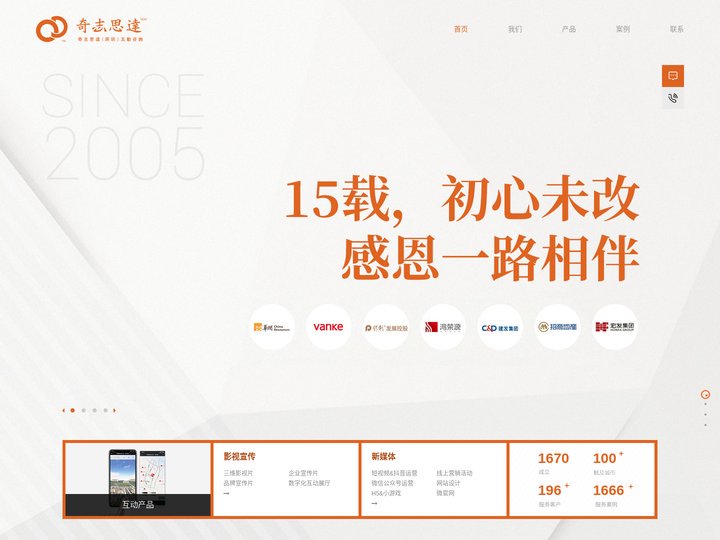Select the active page section indicator
This screenshot has width=720, height=540.
coord(705,394)
